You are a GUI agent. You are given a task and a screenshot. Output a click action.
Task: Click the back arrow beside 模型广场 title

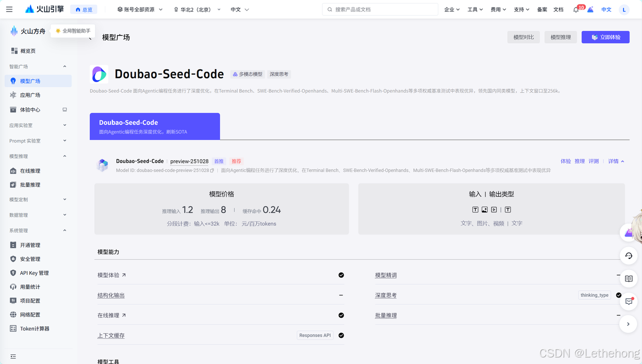90,38
